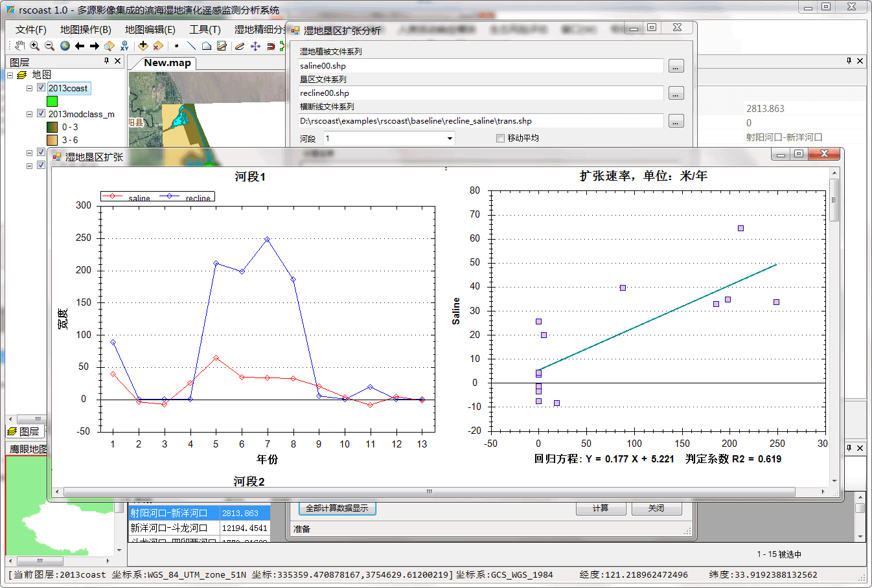This screenshot has height=588, width=872.
Task: Close the 图层 layers panel
Action: (117, 61)
